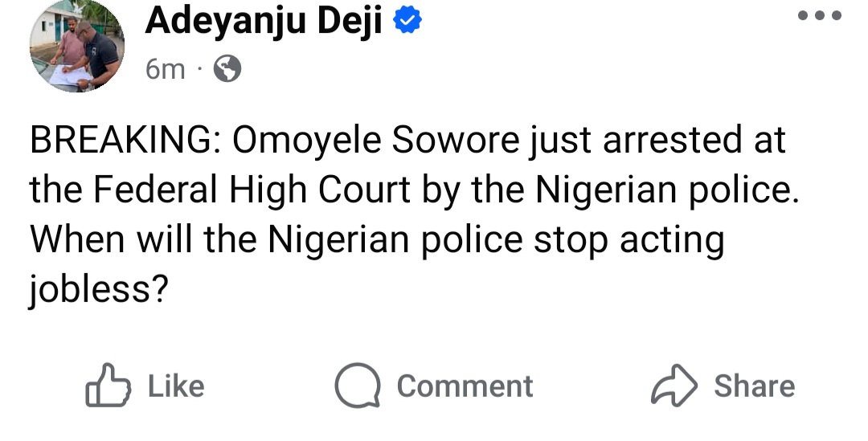
Task: Click the Share arrow icon
Action: click(x=674, y=386)
